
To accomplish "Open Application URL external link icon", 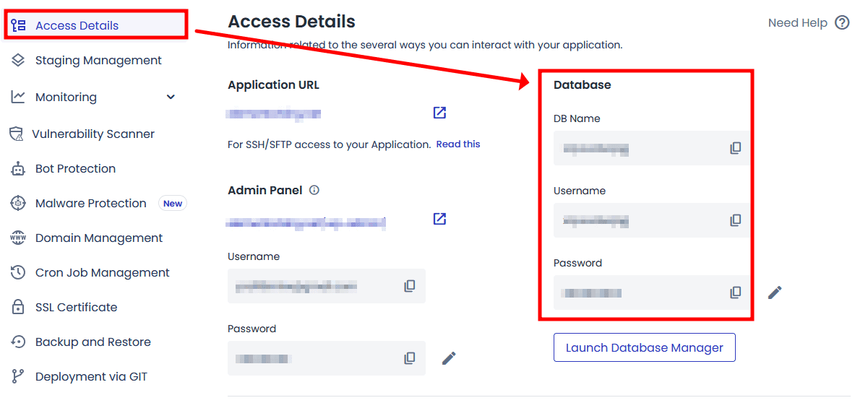I will pos(439,113).
